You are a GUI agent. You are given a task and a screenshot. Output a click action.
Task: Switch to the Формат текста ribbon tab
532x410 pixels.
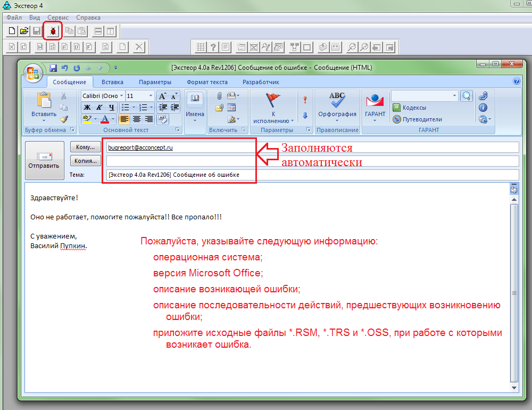[207, 82]
